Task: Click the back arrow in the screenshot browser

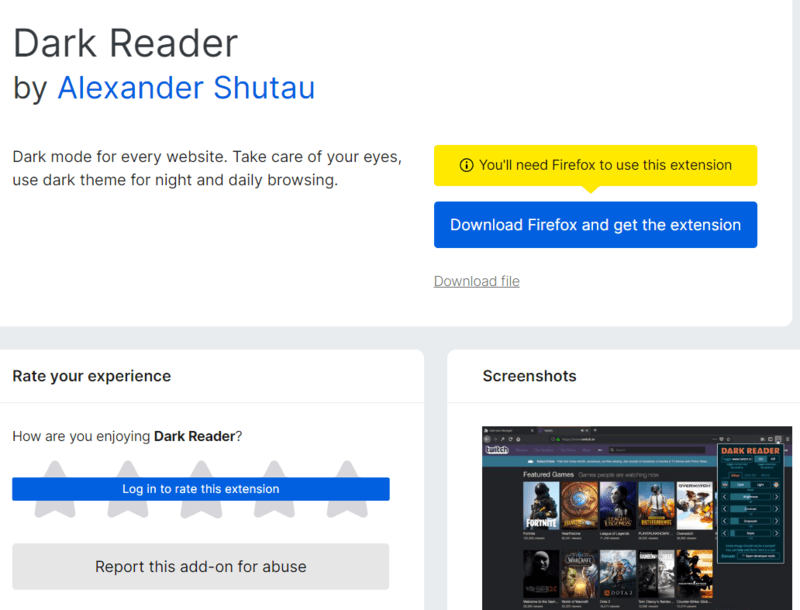Action: [487, 439]
